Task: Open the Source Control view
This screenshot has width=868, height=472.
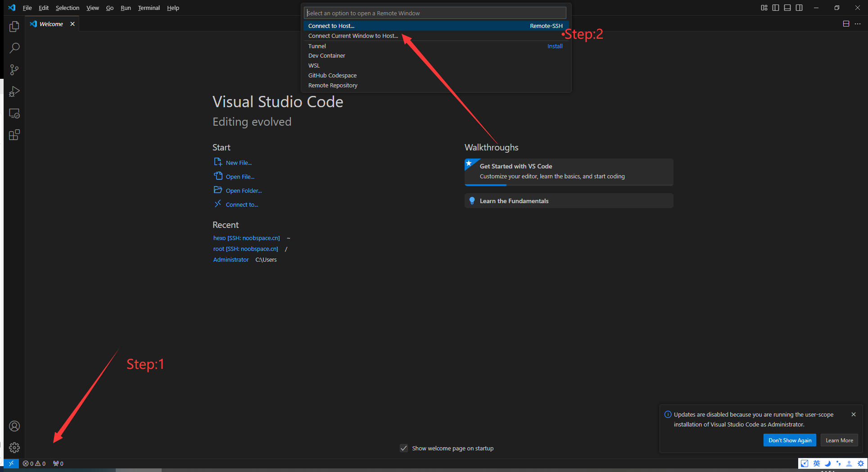Action: coord(14,70)
